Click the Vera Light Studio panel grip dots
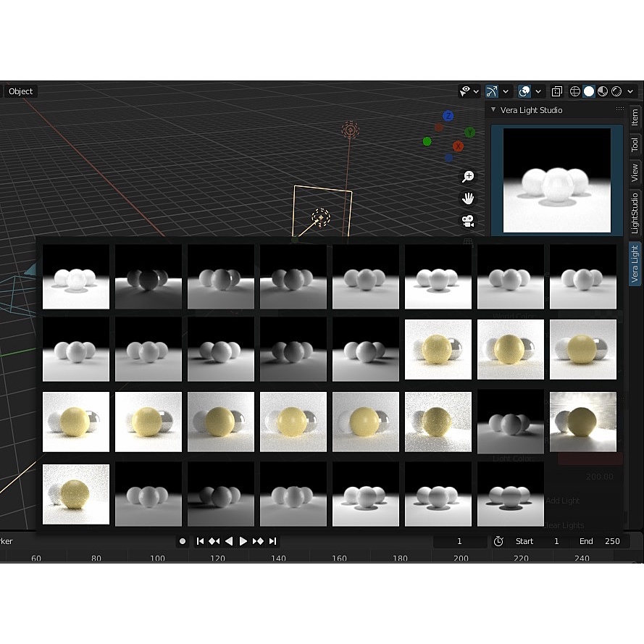The image size is (644, 644). (620, 109)
